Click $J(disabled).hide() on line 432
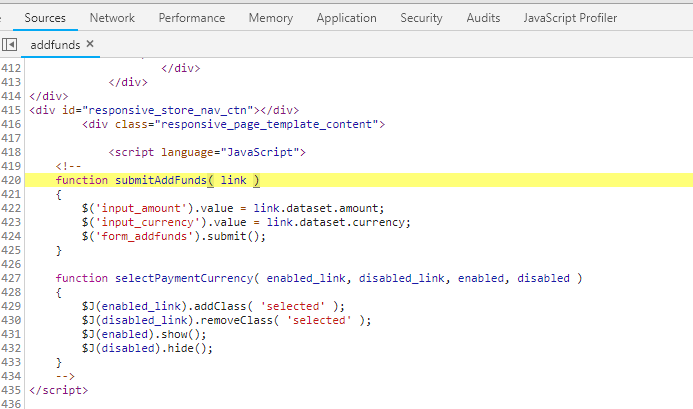This screenshot has height=409, width=693. (147, 348)
